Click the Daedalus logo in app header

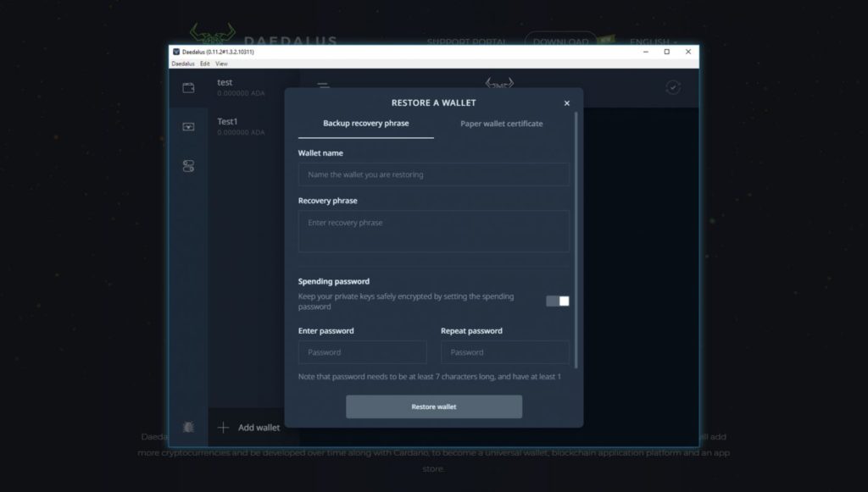click(x=499, y=84)
